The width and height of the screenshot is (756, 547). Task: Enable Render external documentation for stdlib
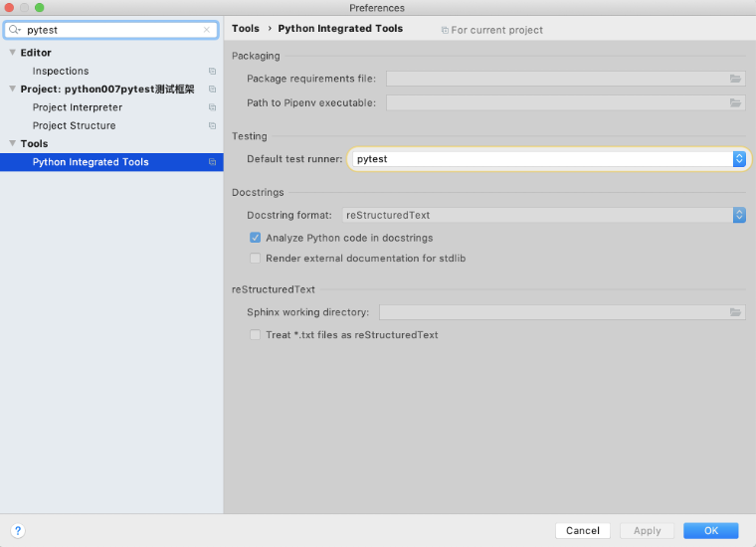click(255, 259)
